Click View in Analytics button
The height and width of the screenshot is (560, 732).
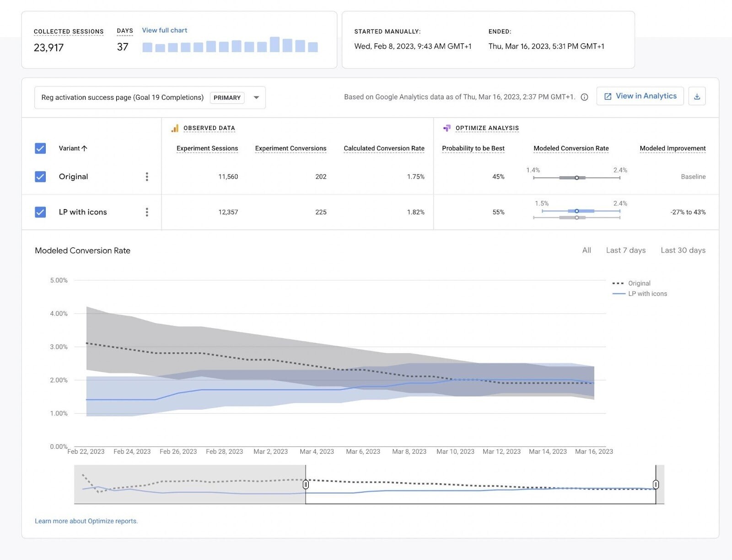tap(640, 96)
